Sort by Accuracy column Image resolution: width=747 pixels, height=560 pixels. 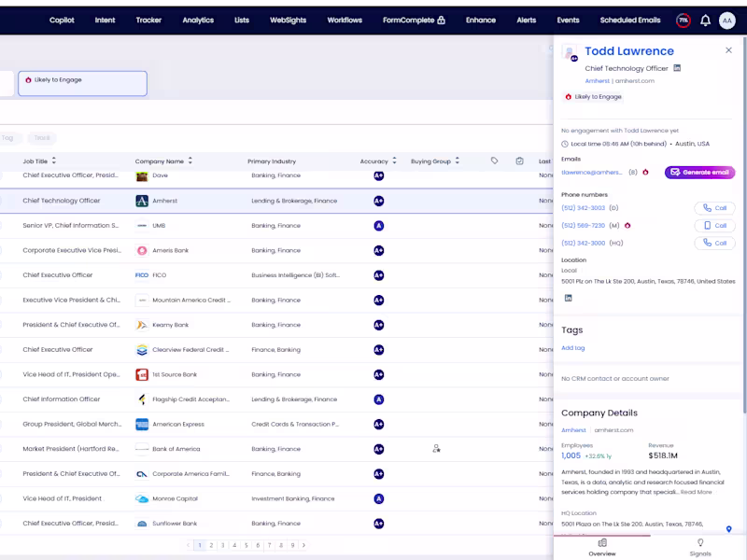(x=394, y=161)
